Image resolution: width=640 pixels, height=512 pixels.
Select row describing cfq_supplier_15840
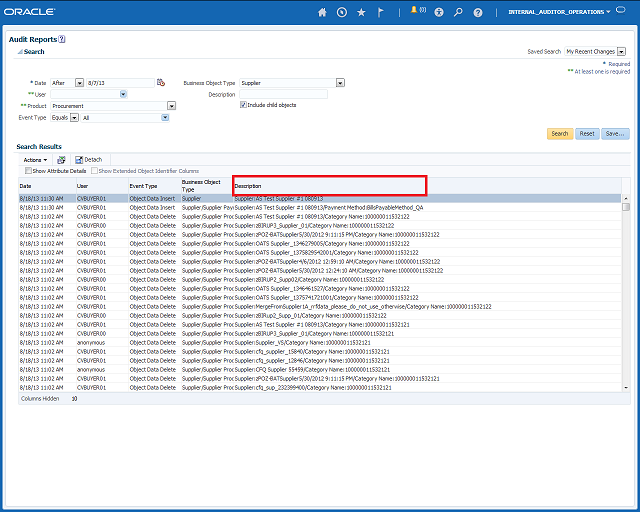point(320,351)
